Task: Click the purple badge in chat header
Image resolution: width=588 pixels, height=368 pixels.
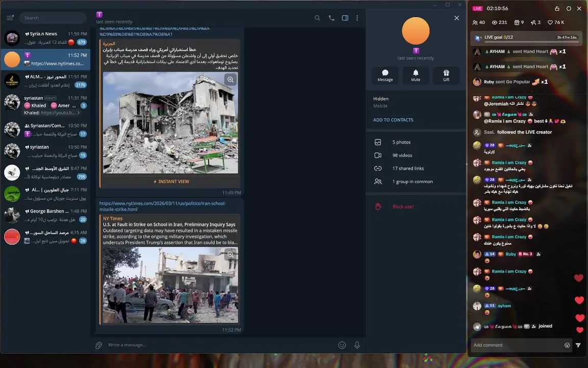Action: tap(100, 15)
